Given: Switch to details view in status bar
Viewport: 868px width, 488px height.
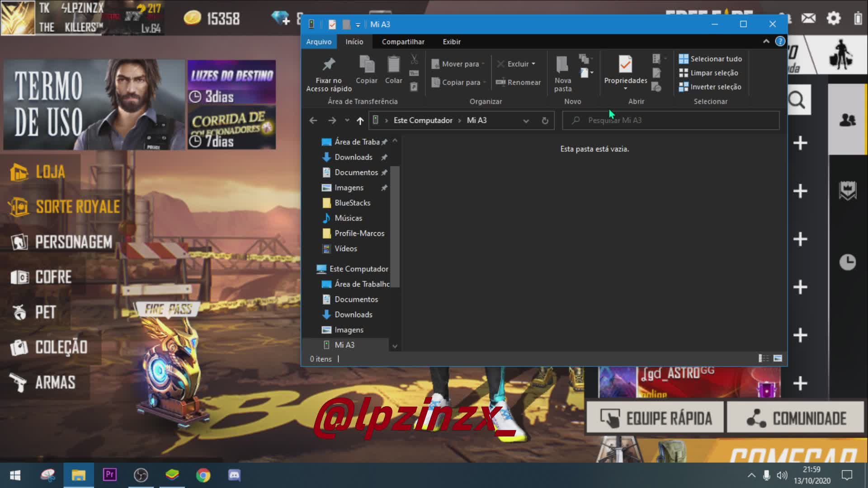Looking at the screenshot, I should point(764,358).
